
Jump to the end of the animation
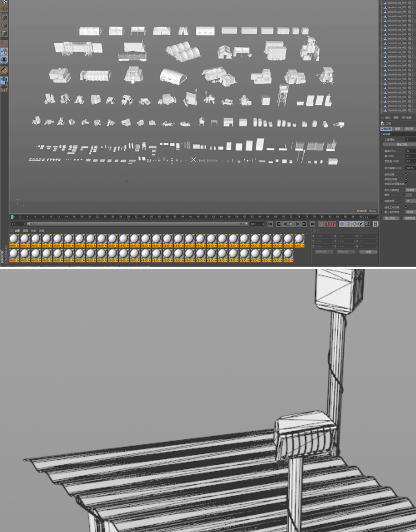coord(312,224)
